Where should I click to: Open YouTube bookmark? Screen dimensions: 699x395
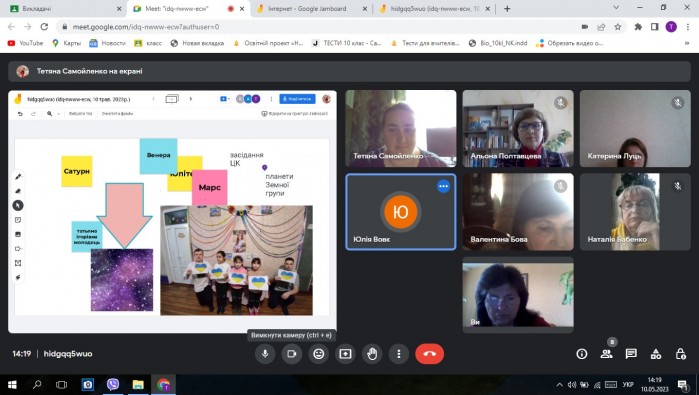pyautogui.click(x=25, y=43)
